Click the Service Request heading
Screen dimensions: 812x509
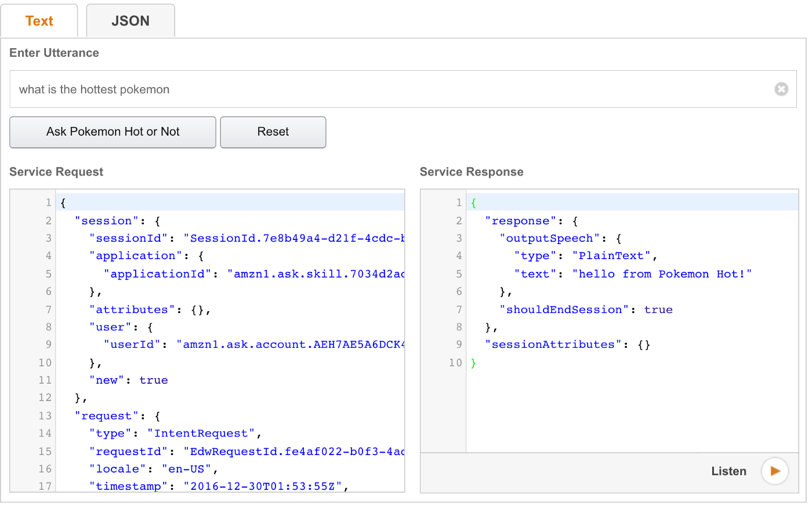pyautogui.click(x=56, y=172)
